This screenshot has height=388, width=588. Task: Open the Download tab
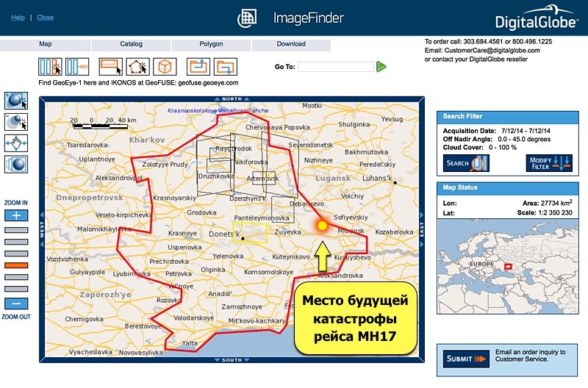[291, 45]
